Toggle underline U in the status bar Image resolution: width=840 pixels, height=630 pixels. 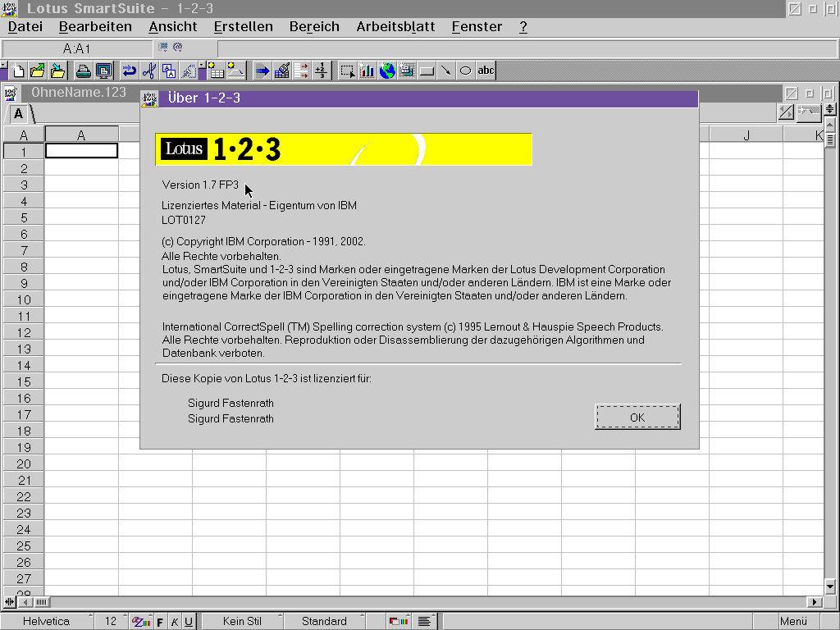tap(189, 622)
